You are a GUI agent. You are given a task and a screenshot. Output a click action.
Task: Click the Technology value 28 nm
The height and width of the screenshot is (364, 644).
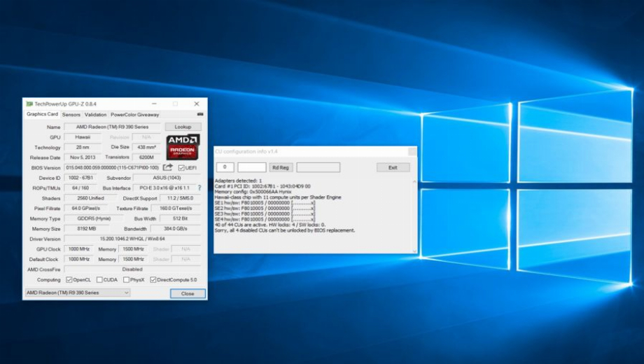[83, 147]
